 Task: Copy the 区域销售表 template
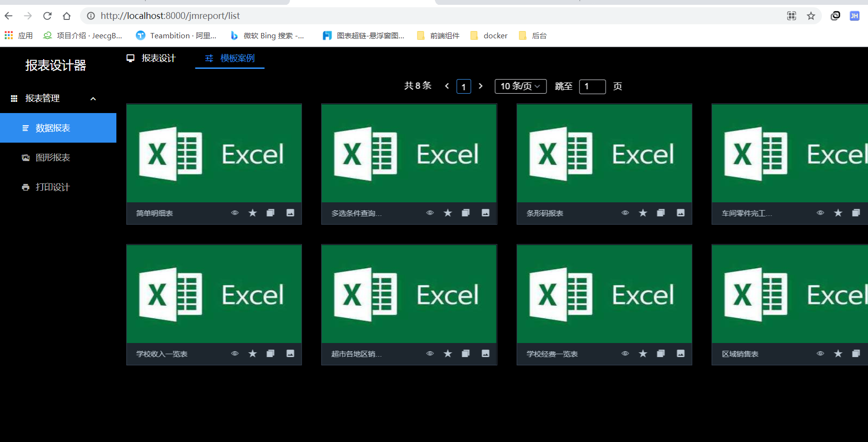(856, 354)
